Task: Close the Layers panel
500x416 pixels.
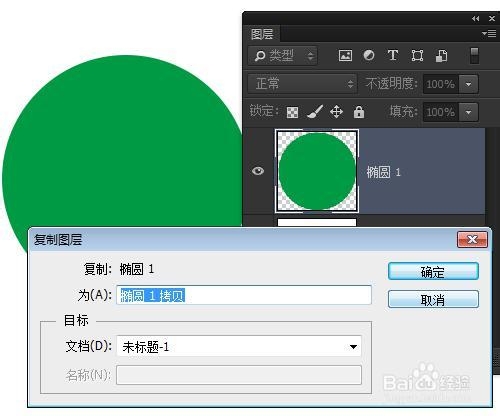Action: 492,19
